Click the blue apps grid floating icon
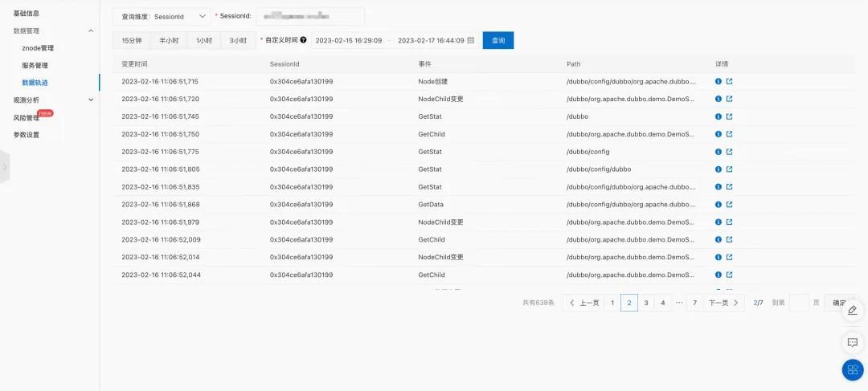Image resolution: width=868 pixels, height=391 pixels. pyautogui.click(x=852, y=369)
